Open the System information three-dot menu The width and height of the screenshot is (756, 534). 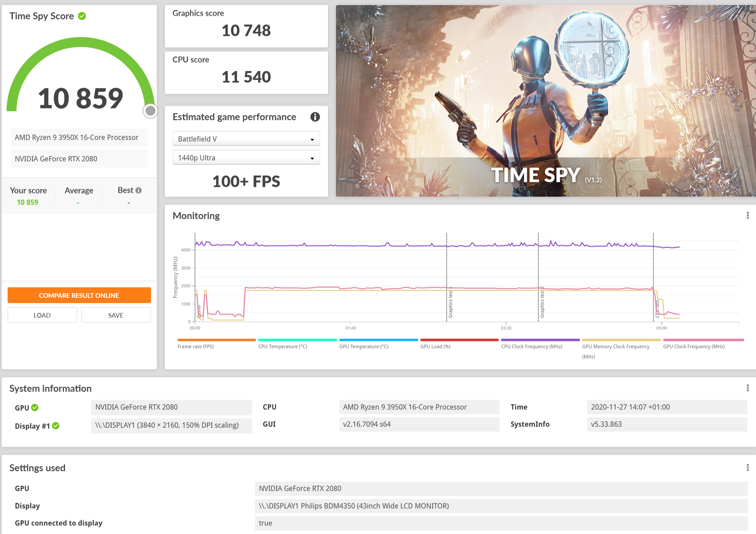(x=747, y=388)
